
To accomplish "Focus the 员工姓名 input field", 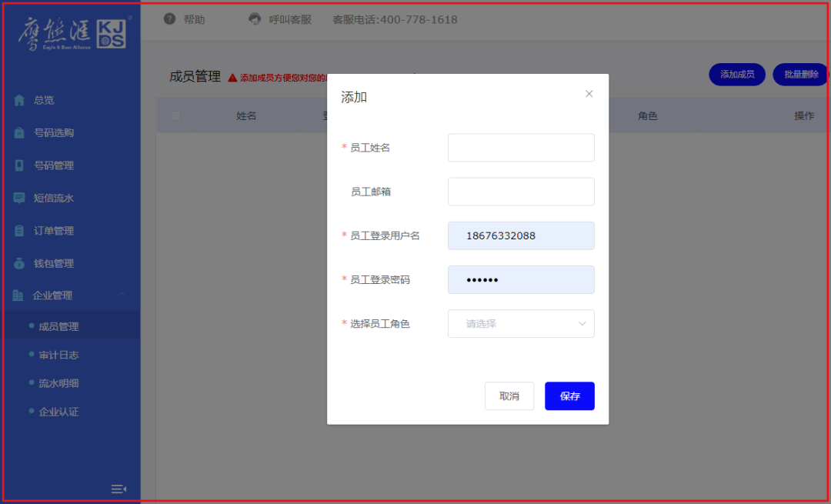I will [x=521, y=147].
